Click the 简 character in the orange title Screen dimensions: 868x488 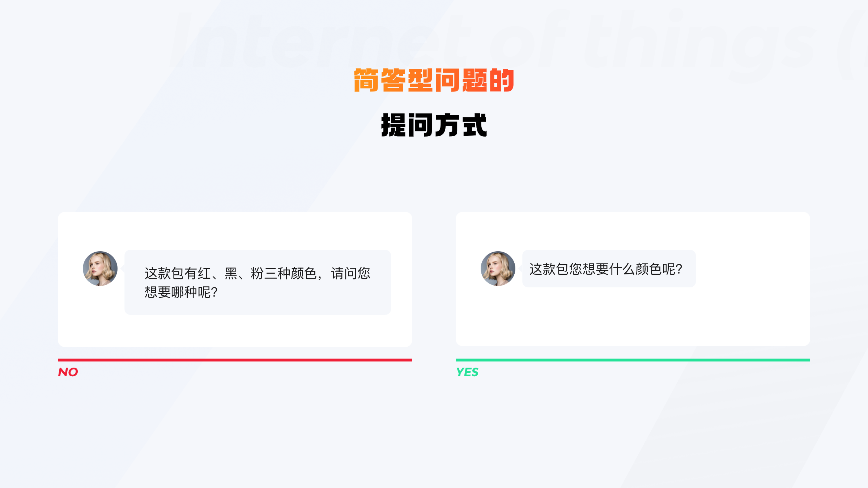pyautogui.click(x=366, y=80)
